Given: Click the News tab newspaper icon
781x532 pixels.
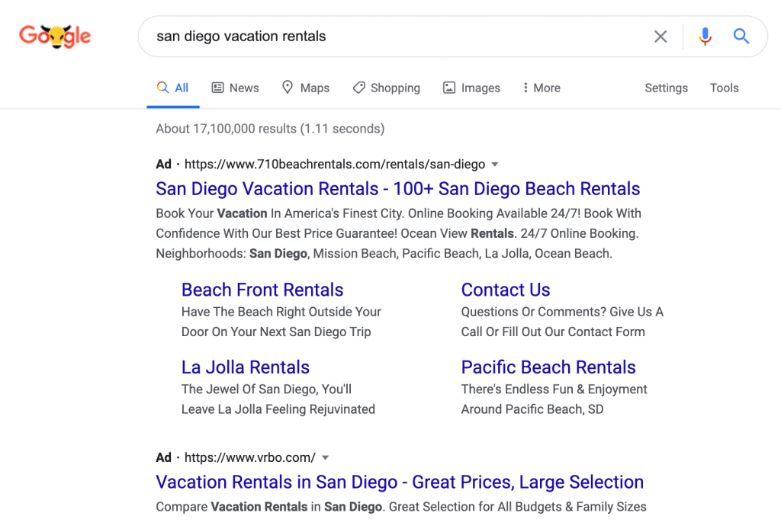Looking at the screenshot, I should click(x=217, y=88).
